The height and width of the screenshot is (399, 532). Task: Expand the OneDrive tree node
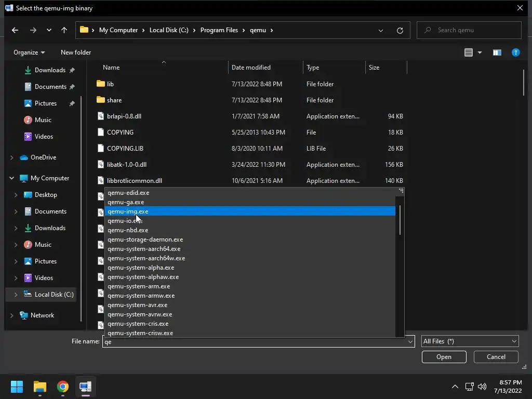(12, 157)
